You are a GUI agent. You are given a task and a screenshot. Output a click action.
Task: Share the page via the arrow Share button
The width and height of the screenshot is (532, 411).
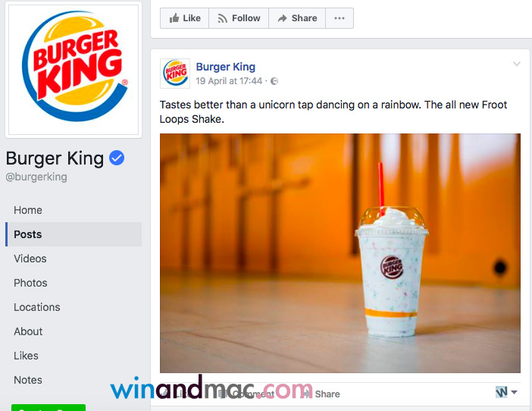pos(297,18)
